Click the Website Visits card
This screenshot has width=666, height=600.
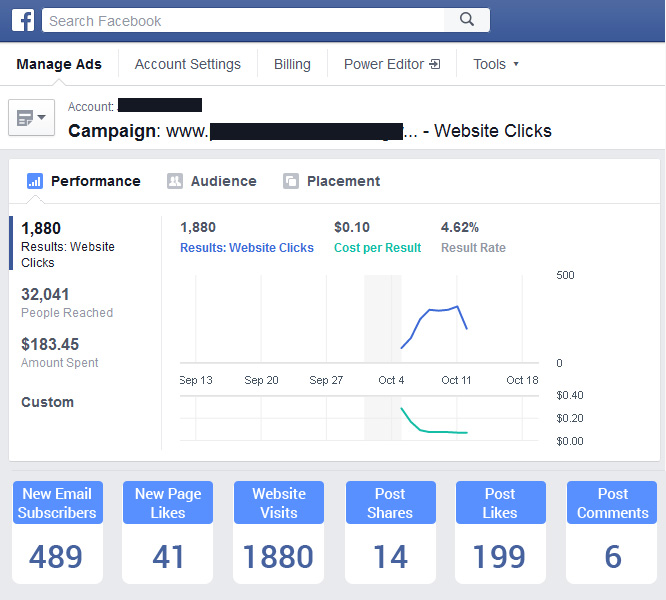tap(279, 532)
